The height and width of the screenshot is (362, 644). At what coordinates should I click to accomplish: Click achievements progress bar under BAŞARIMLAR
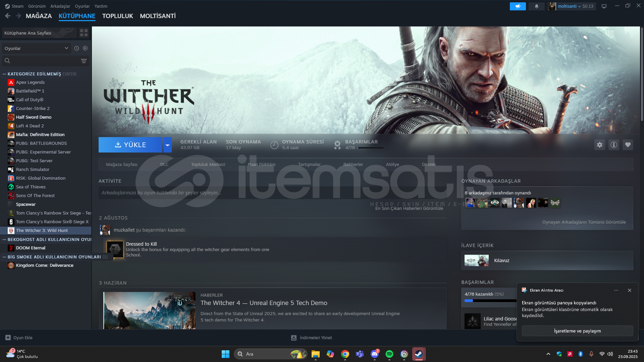(x=370, y=148)
